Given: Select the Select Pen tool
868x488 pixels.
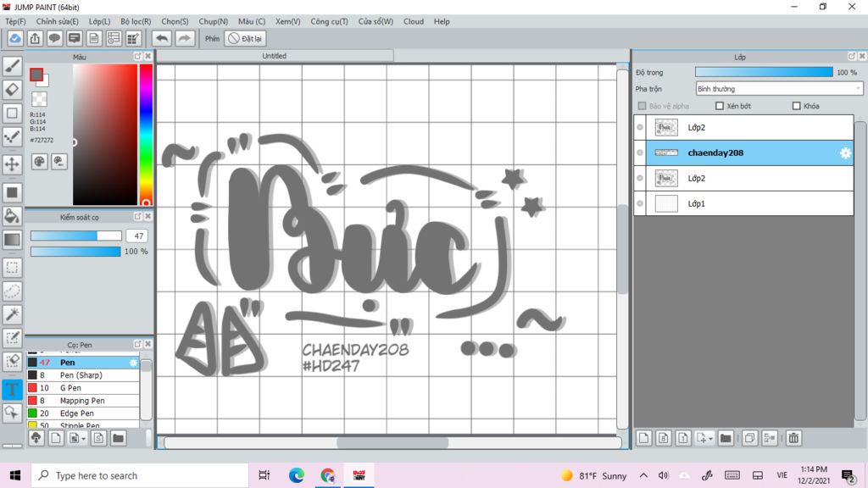Looking at the screenshot, I should (x=12, y=338).
